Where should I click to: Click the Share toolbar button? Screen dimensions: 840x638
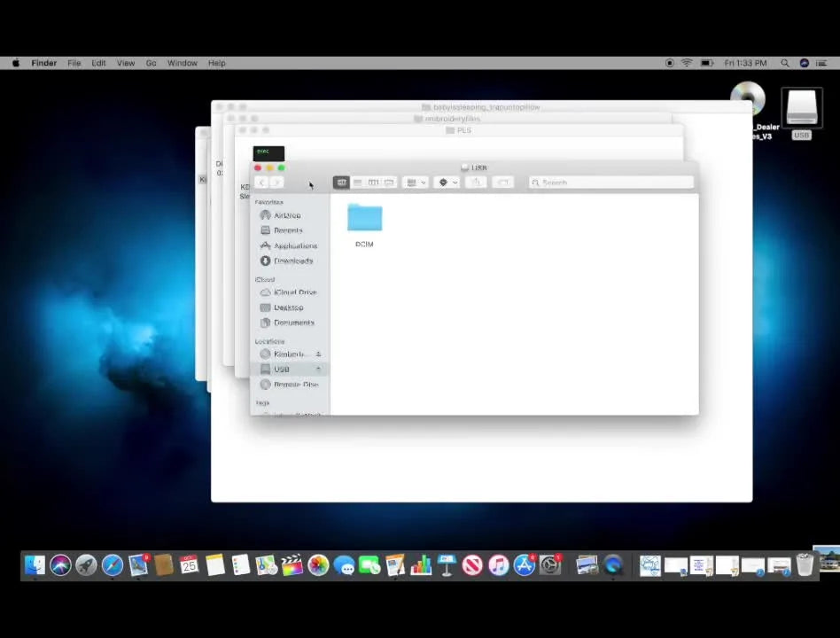476,183
